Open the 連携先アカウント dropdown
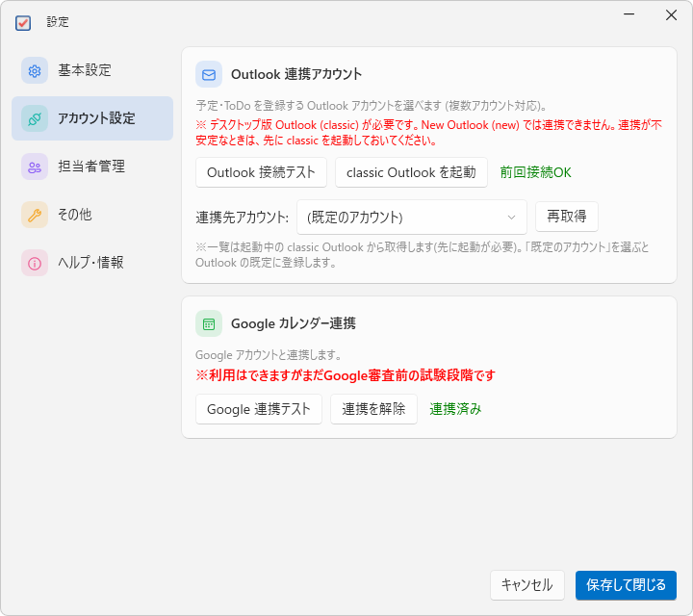 412,218
